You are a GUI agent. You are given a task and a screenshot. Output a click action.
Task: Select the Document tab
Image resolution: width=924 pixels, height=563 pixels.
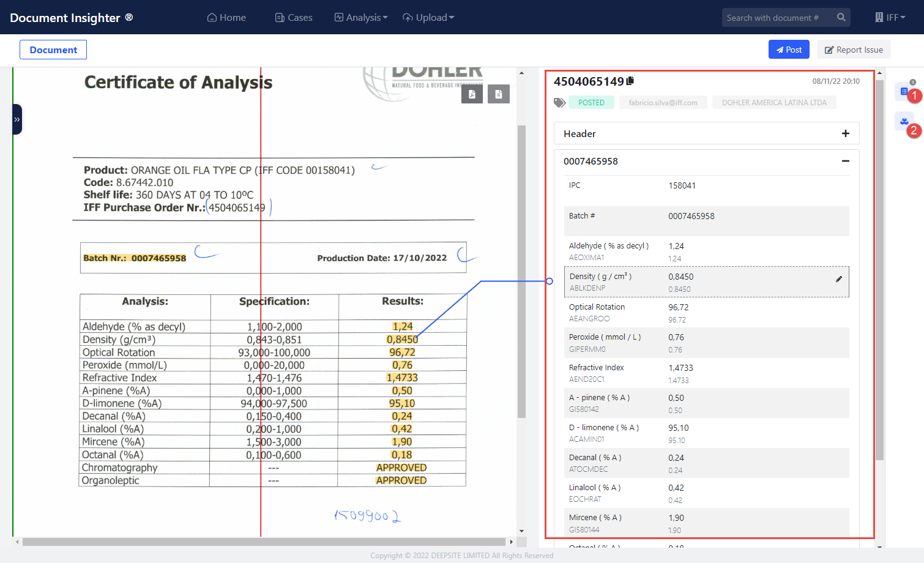[x=53, y=50]
